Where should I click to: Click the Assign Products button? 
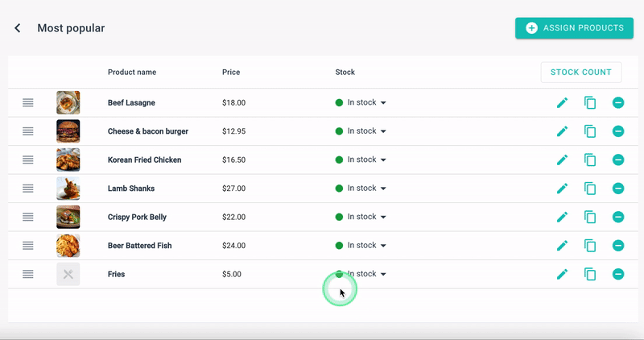click(574, 28)
